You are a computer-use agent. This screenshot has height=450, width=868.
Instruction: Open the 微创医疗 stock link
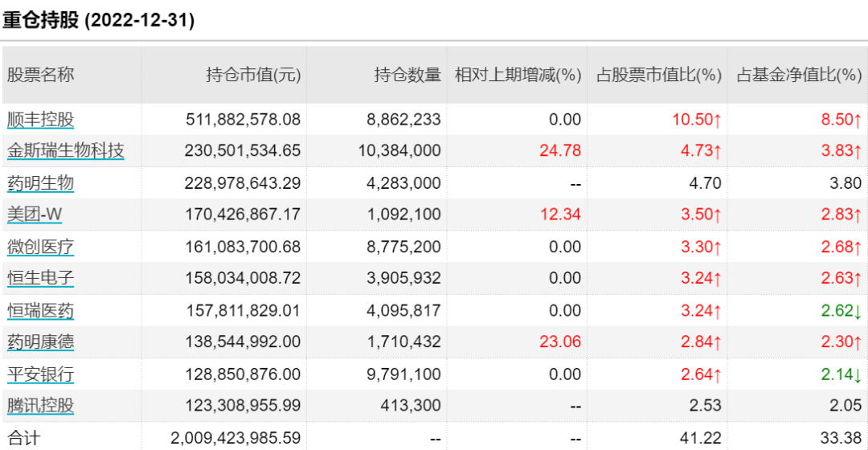pos(40,247)
